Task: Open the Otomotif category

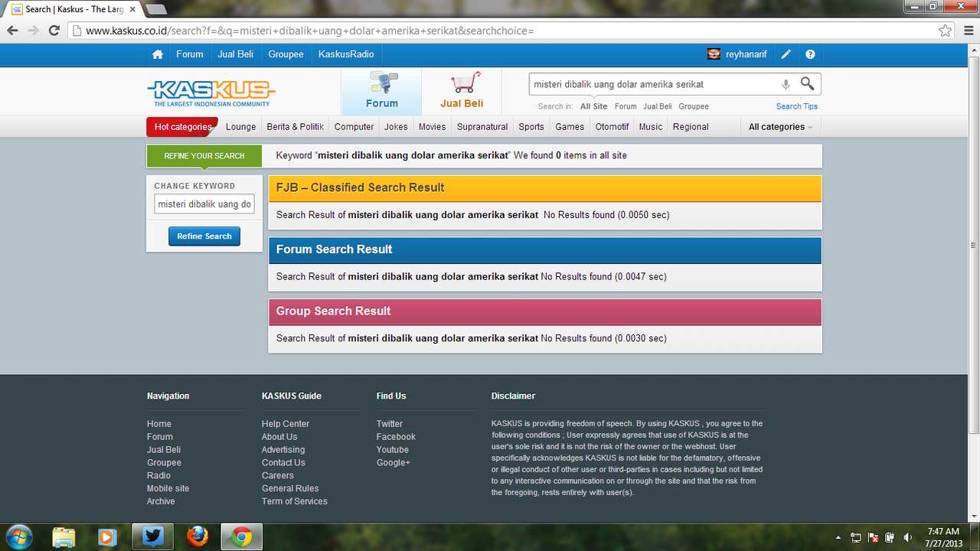Action: click(x=612, y=127)
